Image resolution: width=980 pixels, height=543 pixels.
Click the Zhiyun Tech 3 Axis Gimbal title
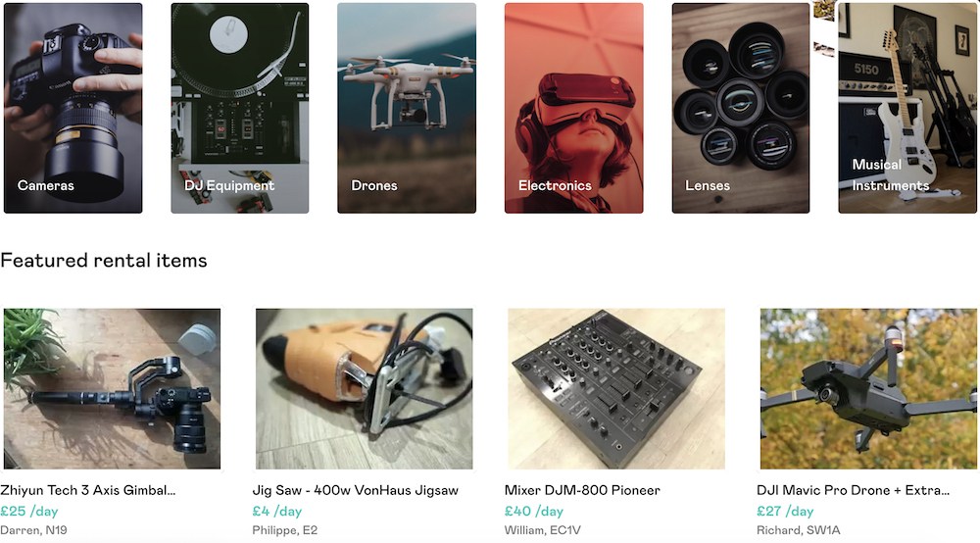point(87,490)
